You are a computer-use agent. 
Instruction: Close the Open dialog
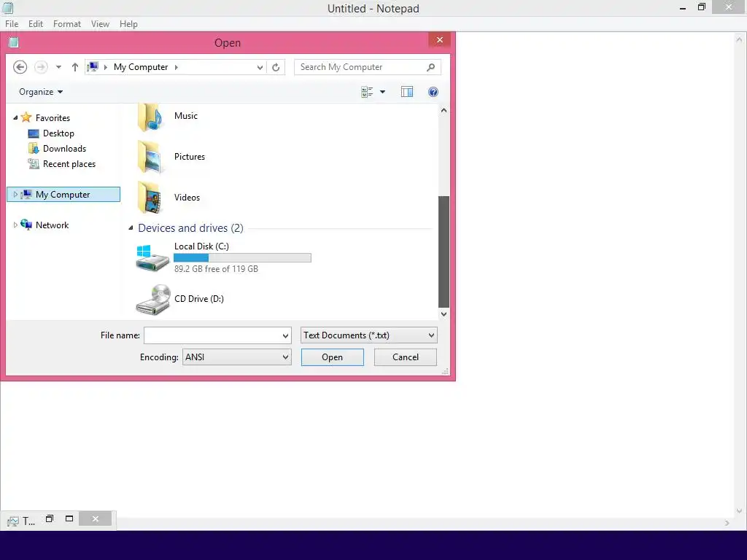coord(440,40)
